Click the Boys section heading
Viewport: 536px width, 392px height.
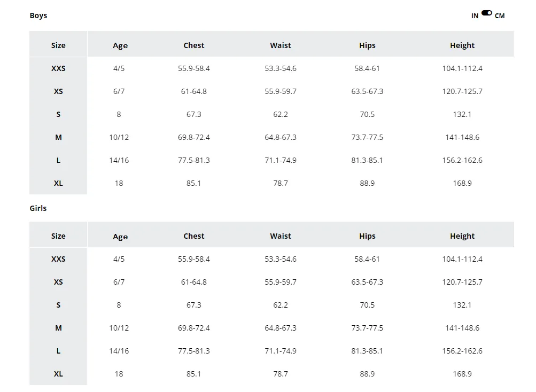(38, 15)
